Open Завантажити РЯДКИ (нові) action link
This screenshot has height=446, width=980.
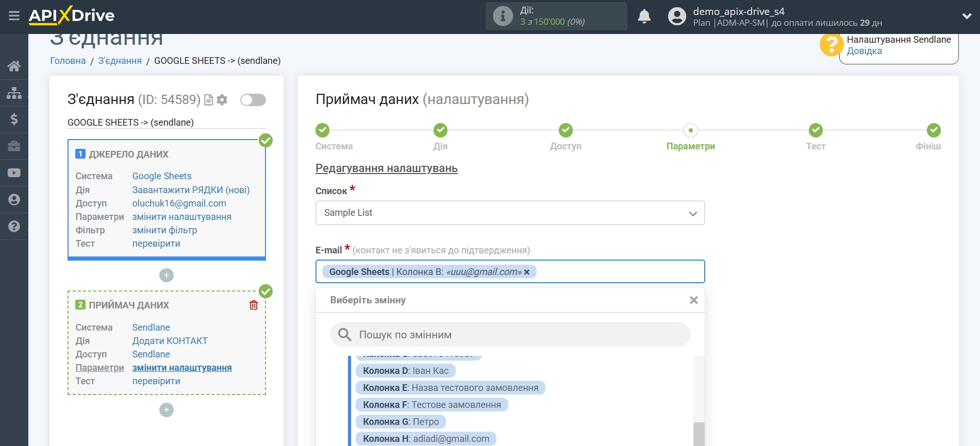[191, 190]
